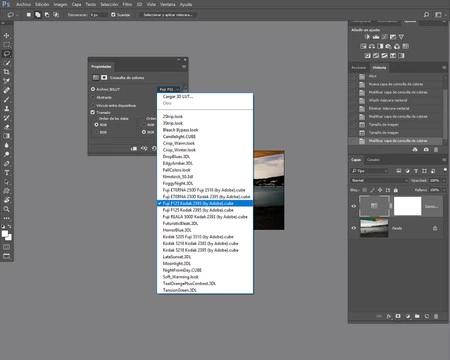Select BGR under Orden de los datos

[x=96, y=132]
